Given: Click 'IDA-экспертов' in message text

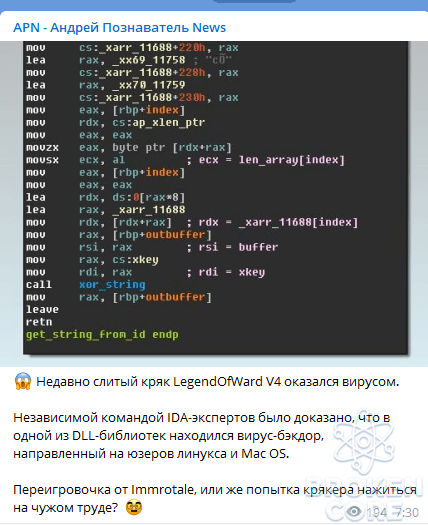Looking at the screenshot, I should coord(212,418).
